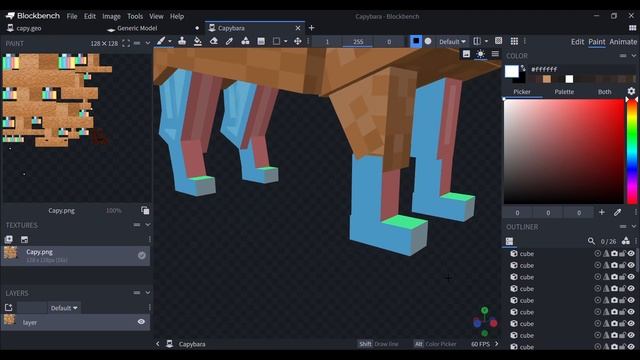The height and width of the screenshot is (360, 640).
Task: Collapse the Color panel
Action: 633,56
